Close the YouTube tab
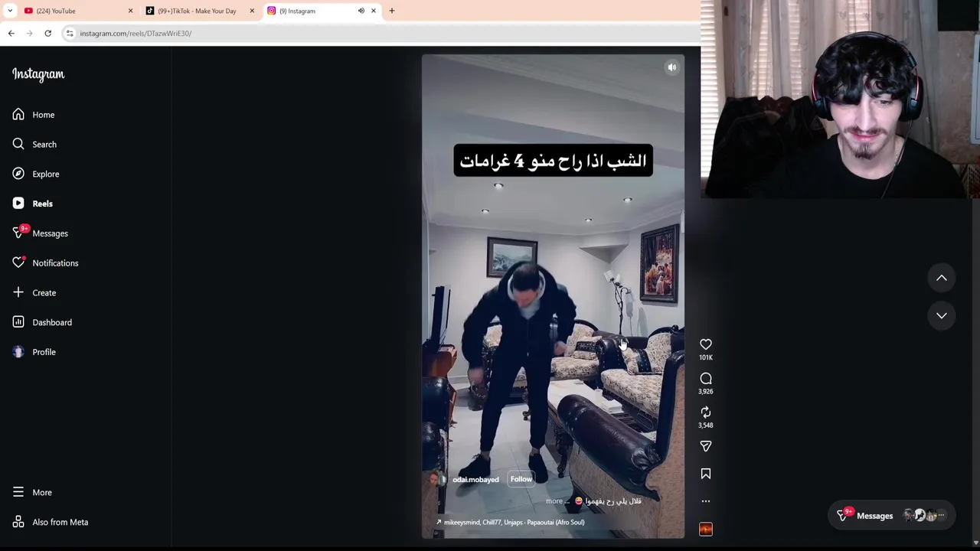980x551 pixels. coord(130,11)
